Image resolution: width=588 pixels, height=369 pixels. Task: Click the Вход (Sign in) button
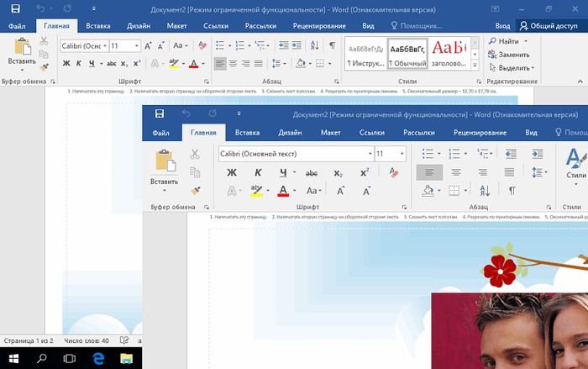(501, 27)
